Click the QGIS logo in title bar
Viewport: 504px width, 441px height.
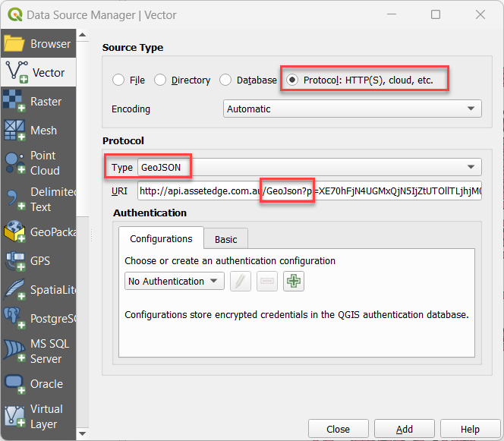tap(14, 14)
